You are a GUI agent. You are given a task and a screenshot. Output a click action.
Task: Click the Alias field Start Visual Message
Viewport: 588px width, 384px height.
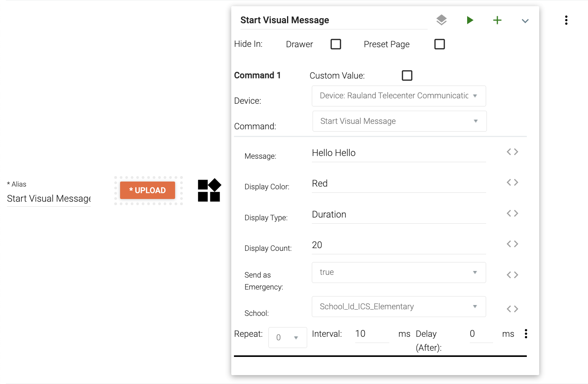click(x=49, y=199)
